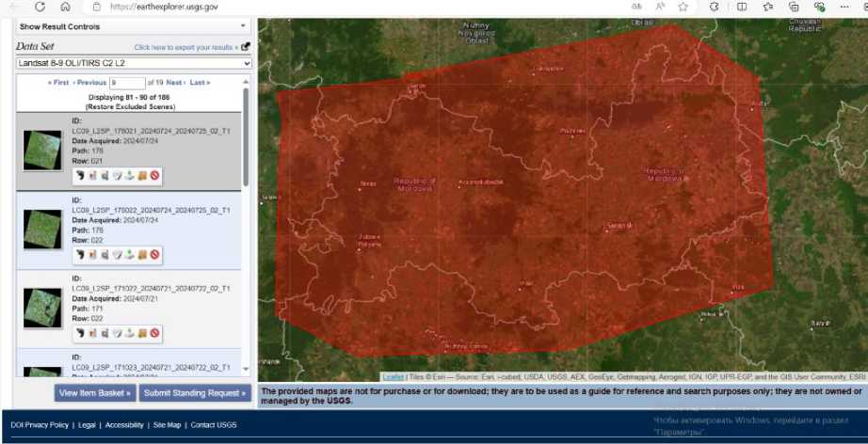868x444 pixels.
Task: Exclude the Path 178 Row 021 scene from results
Action: 154,176
